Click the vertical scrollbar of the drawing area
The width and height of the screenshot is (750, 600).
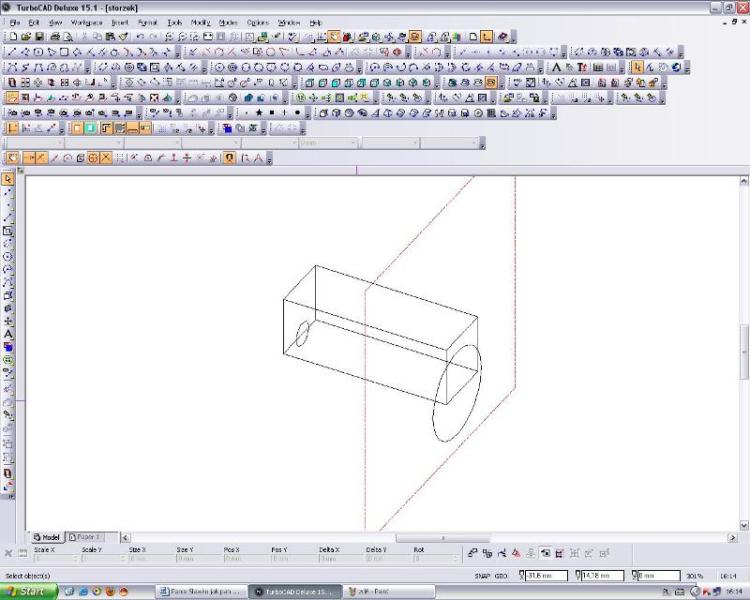point(743,350)
